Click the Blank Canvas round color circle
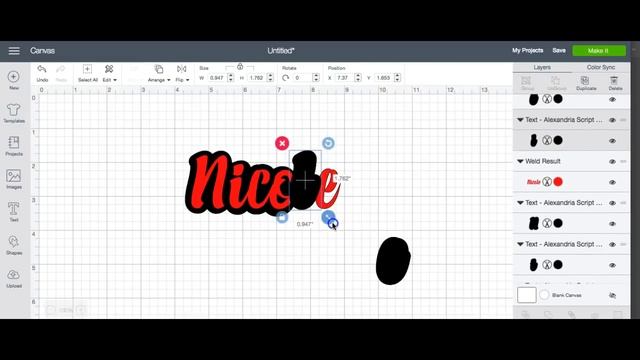 [x=544, y=295]
